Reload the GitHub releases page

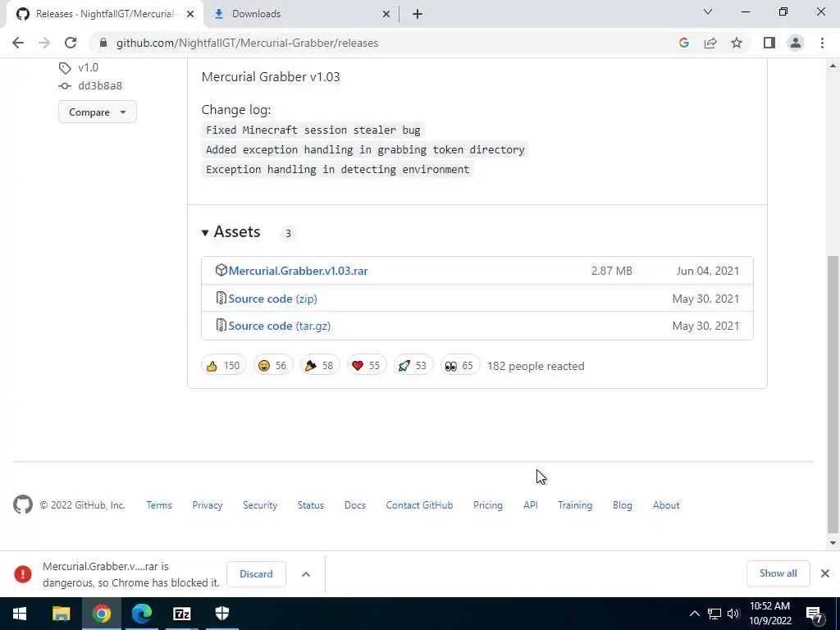(x=71, y=43)
